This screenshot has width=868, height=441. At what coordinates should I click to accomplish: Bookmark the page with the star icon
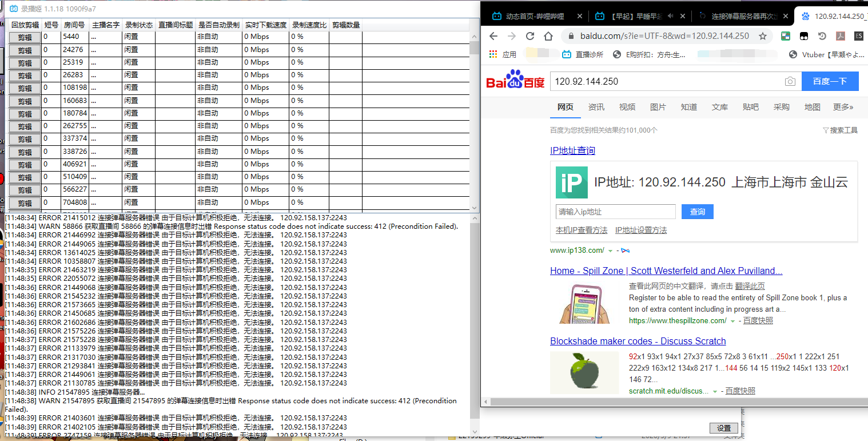click(763, 35)
